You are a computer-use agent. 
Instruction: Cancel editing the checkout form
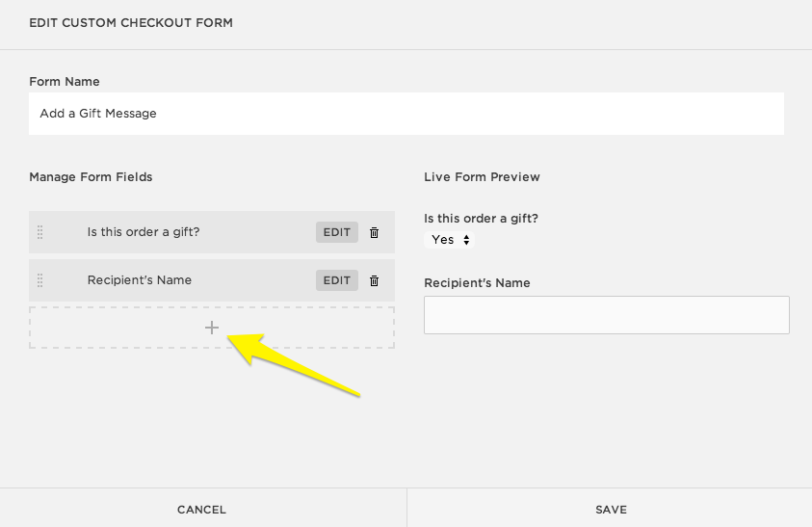click(x=202, y=509)
